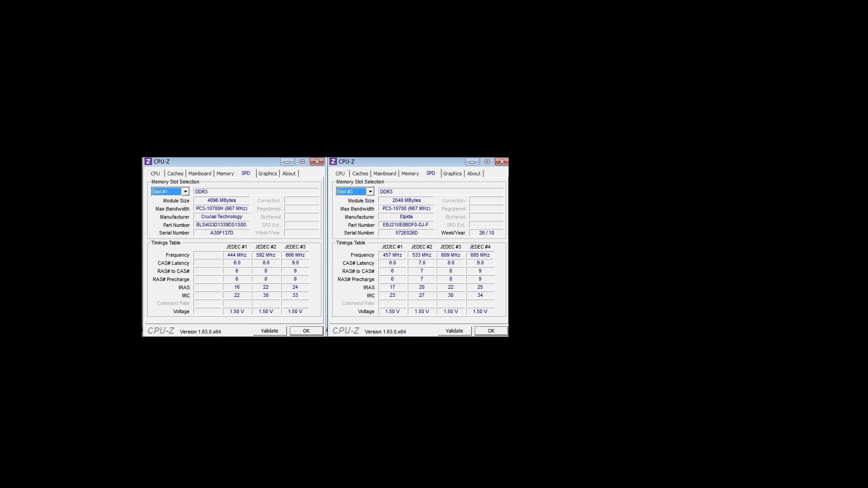Click the part number EBJ21UE8BDF0-DJ-F field

pyautogui.click(x=406, y=225)
